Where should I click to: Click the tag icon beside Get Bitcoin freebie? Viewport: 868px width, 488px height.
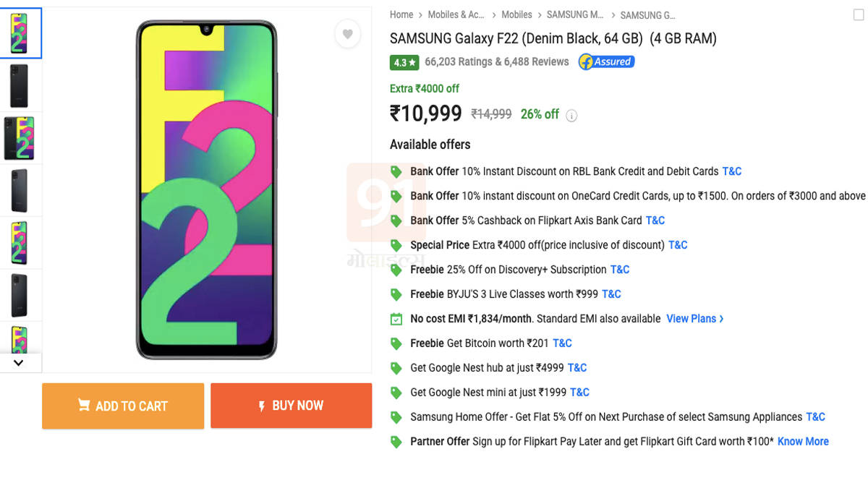[x=396, y=343]
